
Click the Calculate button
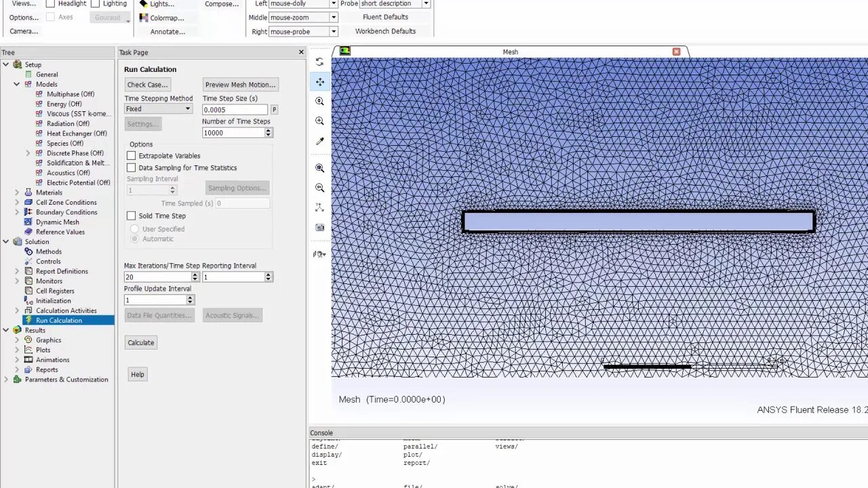tap(140, 343)
